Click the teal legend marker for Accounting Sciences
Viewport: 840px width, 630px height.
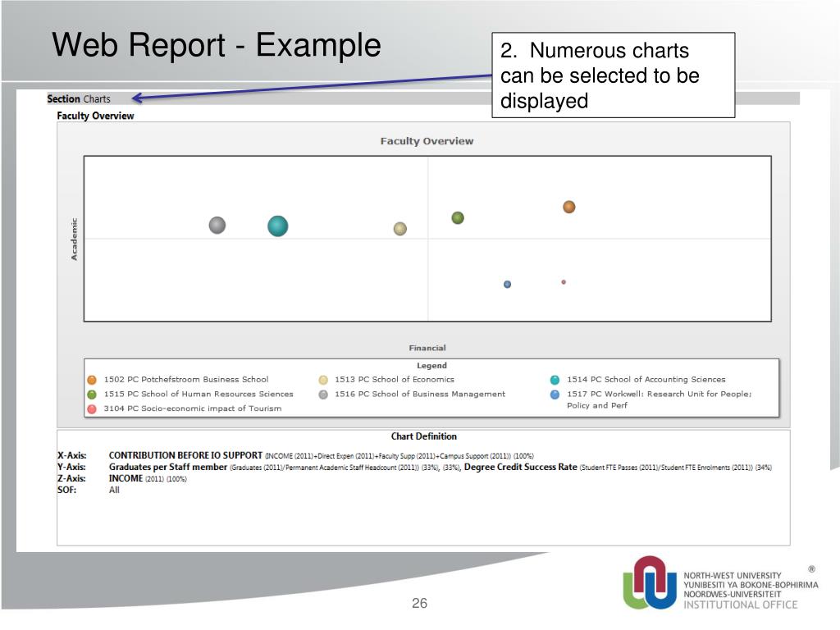pos(555,380)
